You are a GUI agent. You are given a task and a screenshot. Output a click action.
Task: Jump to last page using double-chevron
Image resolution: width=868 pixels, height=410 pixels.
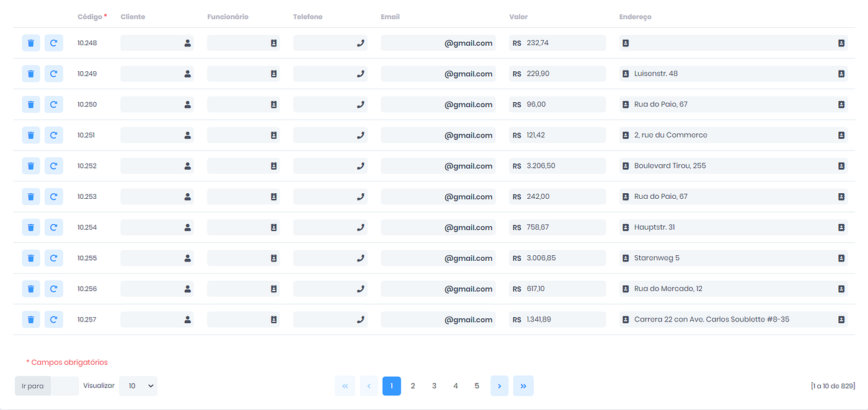[523, 385]
